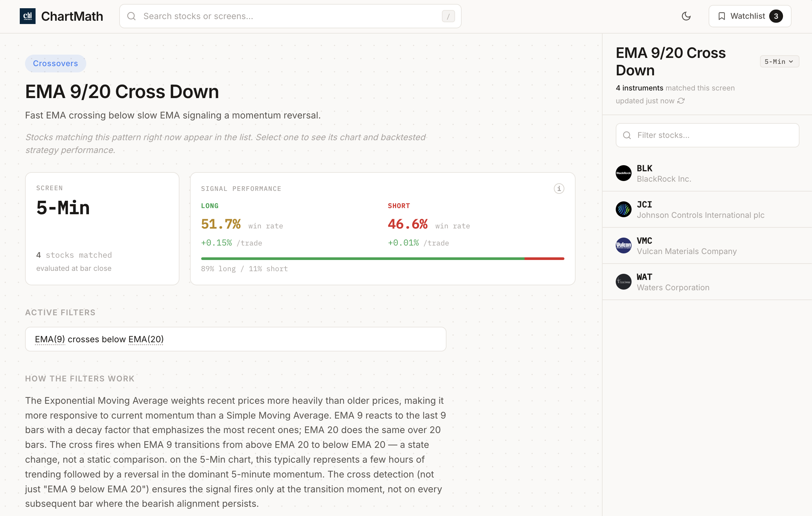Toggle dark mode with the moon icon
This screenshot has height=516, width=812.
pos(686,16)
